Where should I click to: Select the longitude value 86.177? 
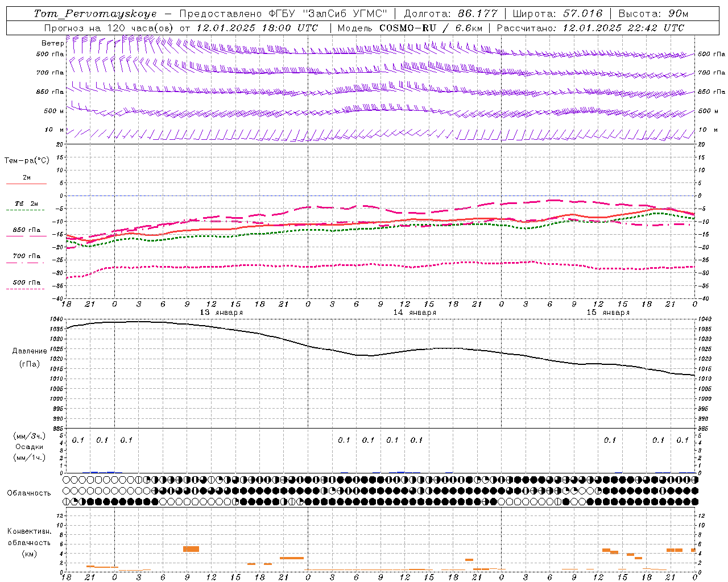(478, 14)
